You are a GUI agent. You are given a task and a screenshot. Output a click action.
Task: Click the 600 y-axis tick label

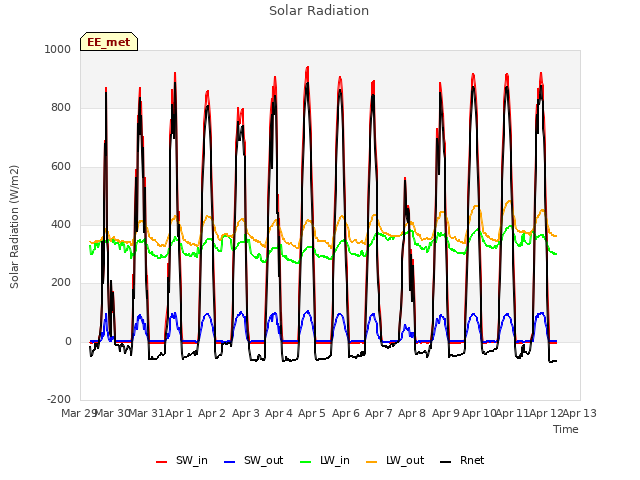61,167
